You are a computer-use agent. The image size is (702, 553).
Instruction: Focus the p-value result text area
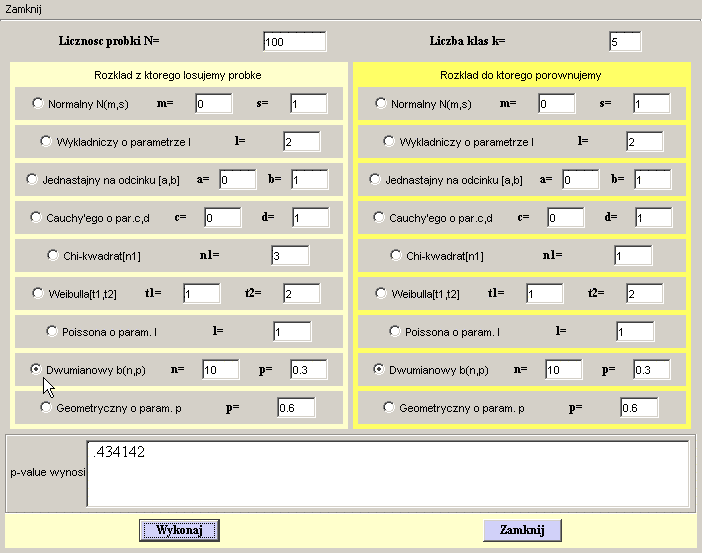click(x=387, y=473)
